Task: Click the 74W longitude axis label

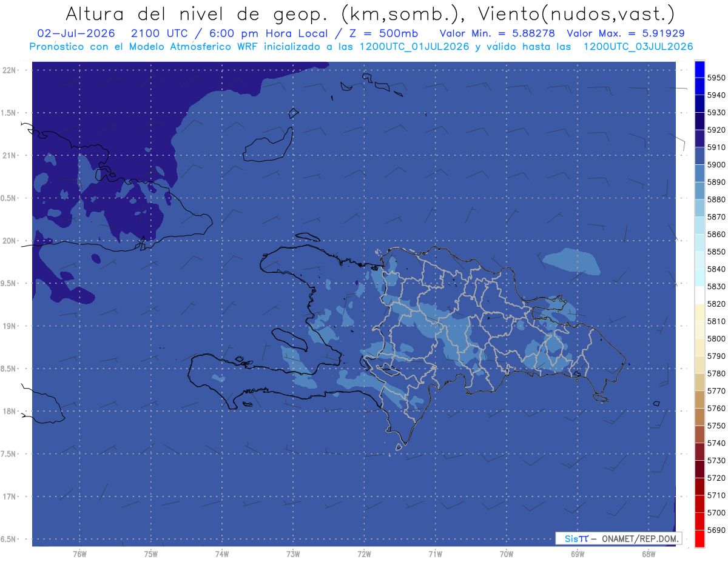Action: [x=222, y=554]
